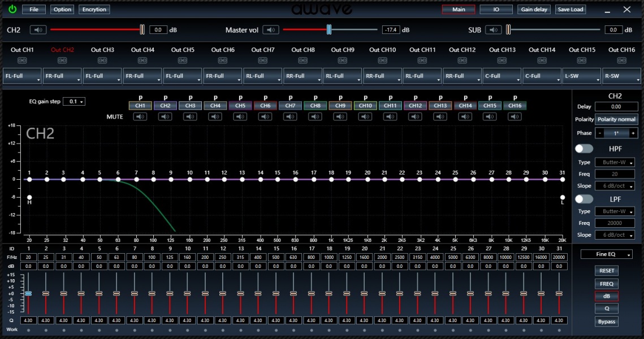Click the Master vol slider handle

[329, 29]
